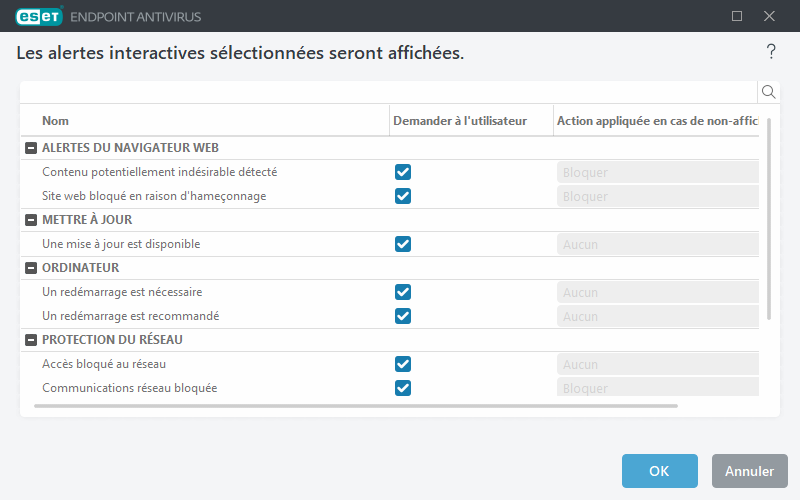Select row Un redémarrage est nécessaire
Image resolution: width=800 pixels, height=500 pixels.
pyautogui.click(x=390, y=292)
